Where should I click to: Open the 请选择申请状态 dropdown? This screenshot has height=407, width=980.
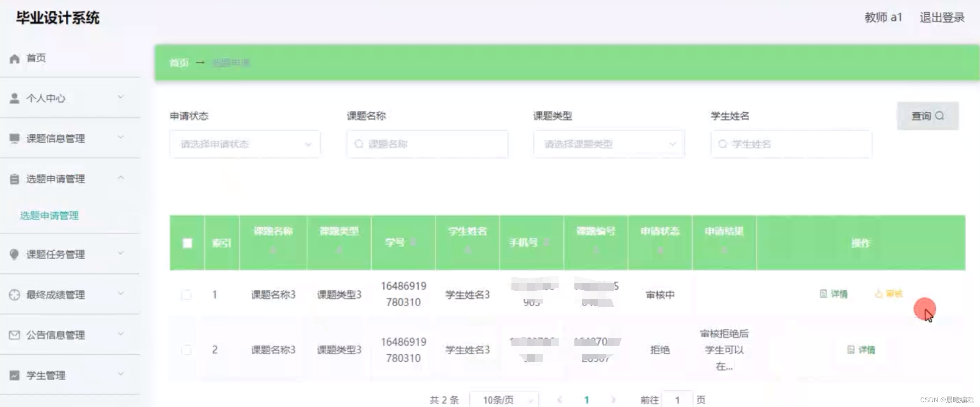click(245, 144)
